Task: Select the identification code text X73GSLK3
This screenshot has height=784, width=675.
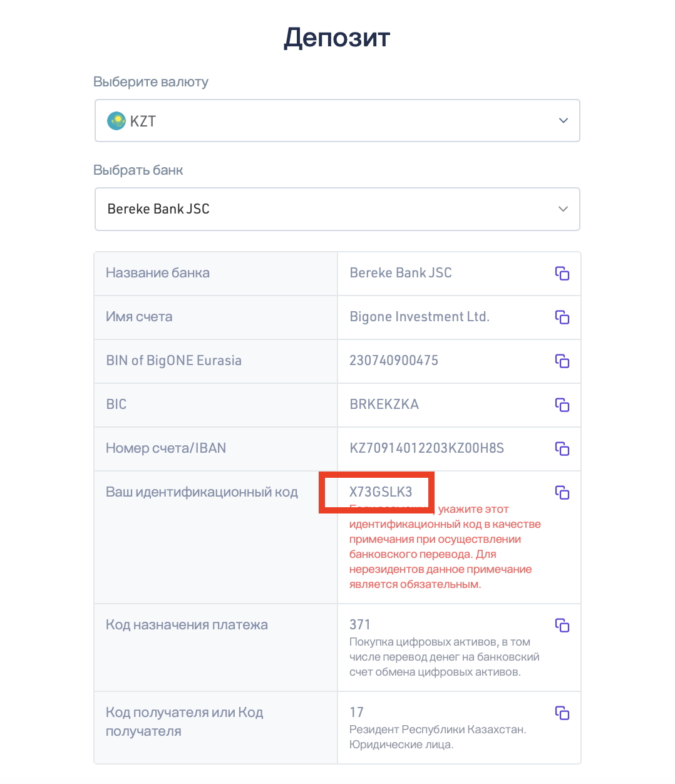Action: pos(381,492)
